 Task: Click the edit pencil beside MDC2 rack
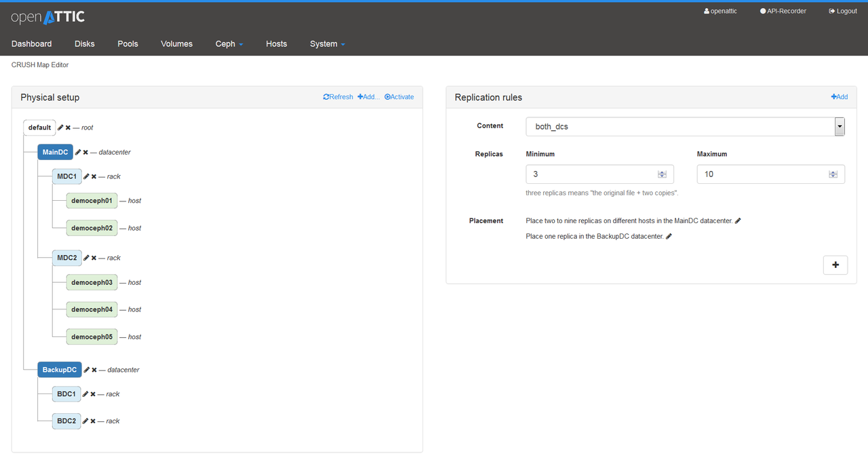(86, 258)
